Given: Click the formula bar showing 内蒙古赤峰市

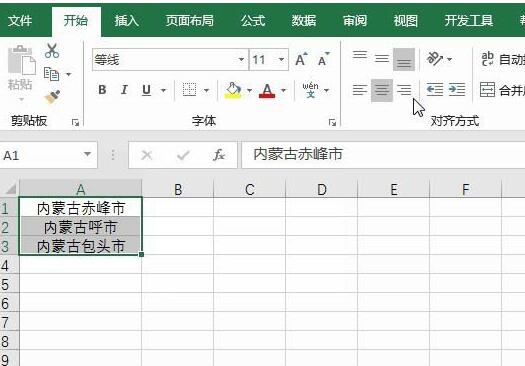Looking at the screenshot, I should 383,155.
